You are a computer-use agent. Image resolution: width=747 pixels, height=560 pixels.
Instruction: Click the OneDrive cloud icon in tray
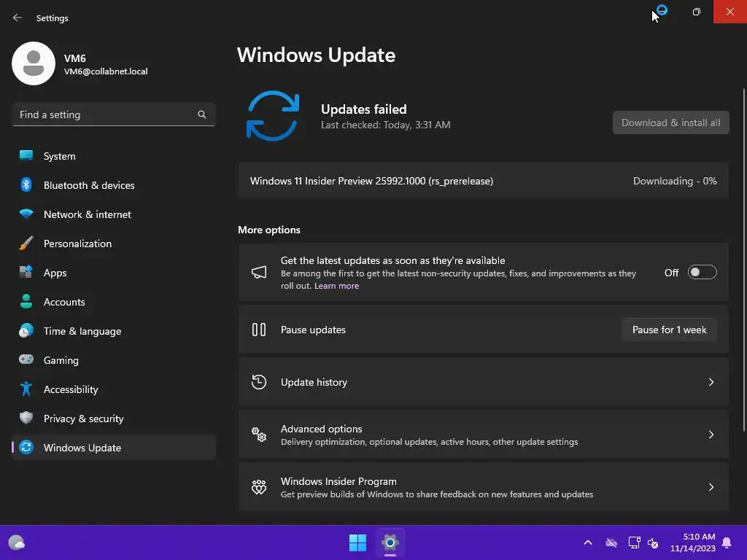coord(611,542)
